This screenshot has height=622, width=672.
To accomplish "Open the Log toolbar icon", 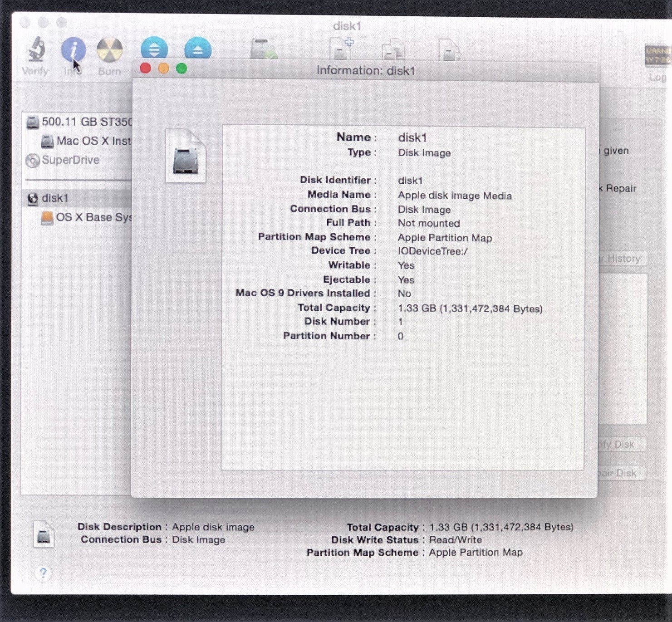I will (x=658, y=56).
